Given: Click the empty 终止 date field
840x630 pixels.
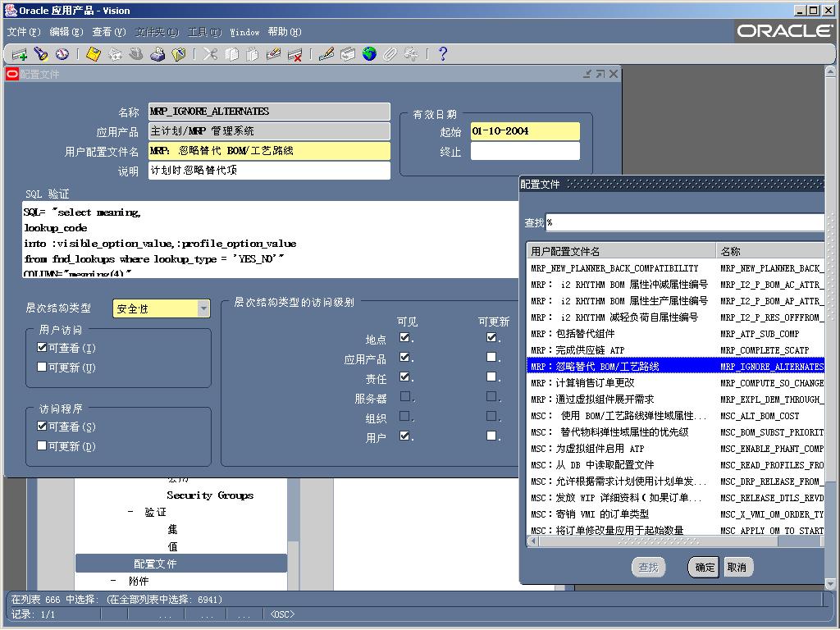Looking at the screenshot, I should (x=525, y=151).
